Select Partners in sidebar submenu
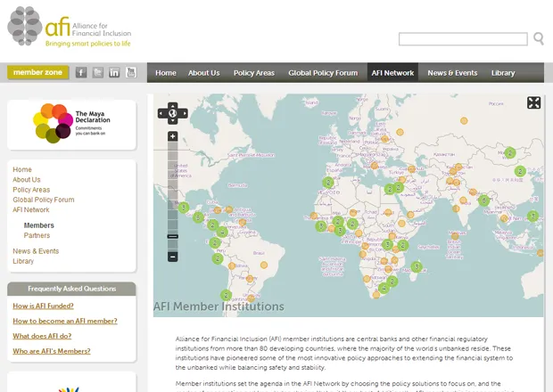Viewport: 553px width, 392px height. point(37,235)
